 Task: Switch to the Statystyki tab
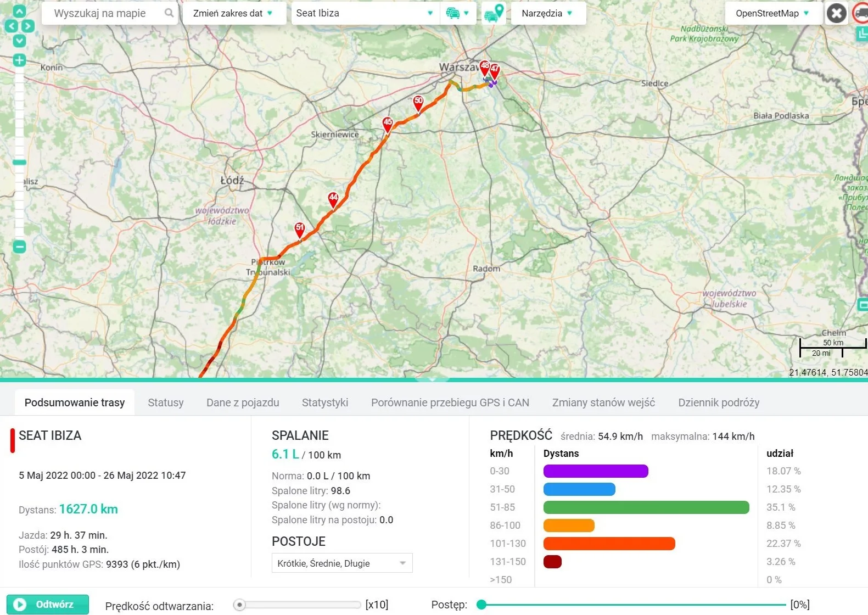click(325, 402)
